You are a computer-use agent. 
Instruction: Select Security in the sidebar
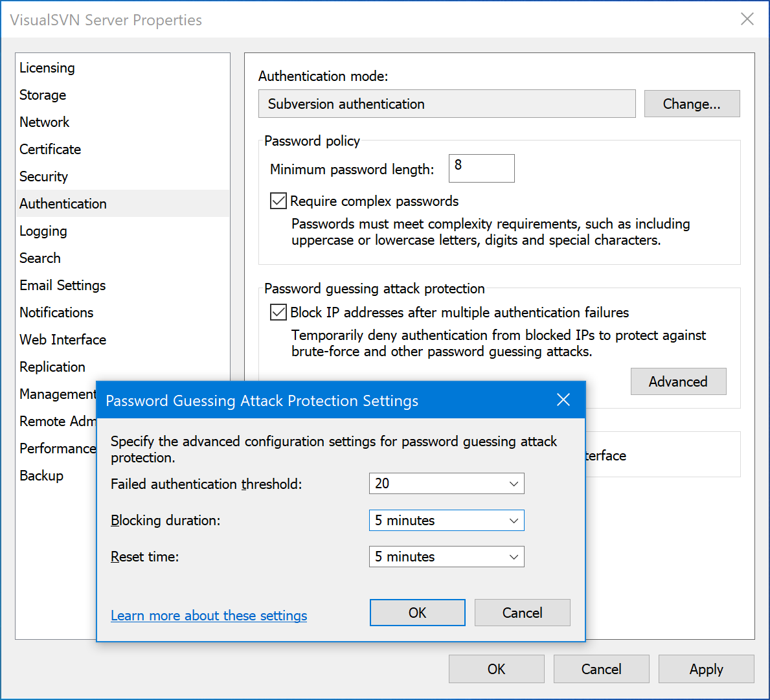(x=123, y=176)
